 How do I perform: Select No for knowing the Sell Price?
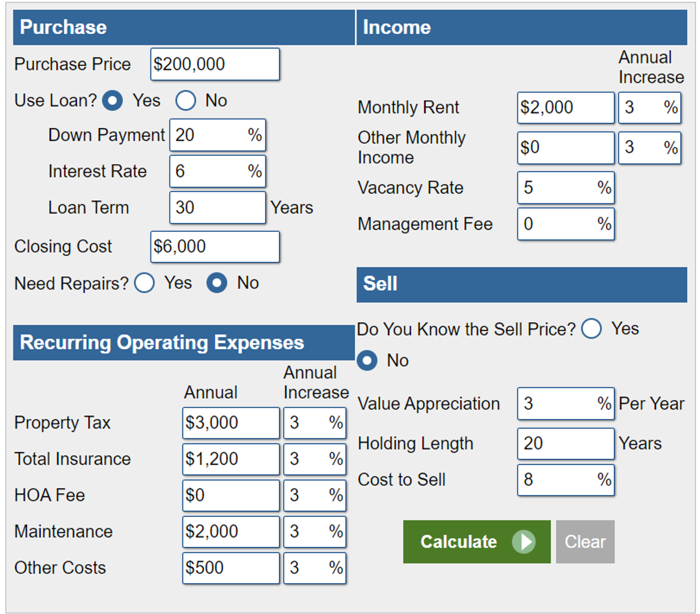pos(367,361)
